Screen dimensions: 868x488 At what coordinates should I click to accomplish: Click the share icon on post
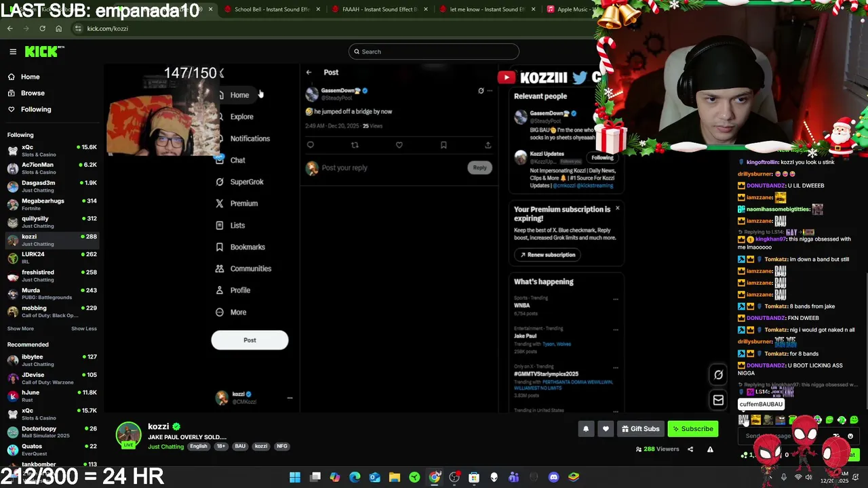[x=488, y=144]
